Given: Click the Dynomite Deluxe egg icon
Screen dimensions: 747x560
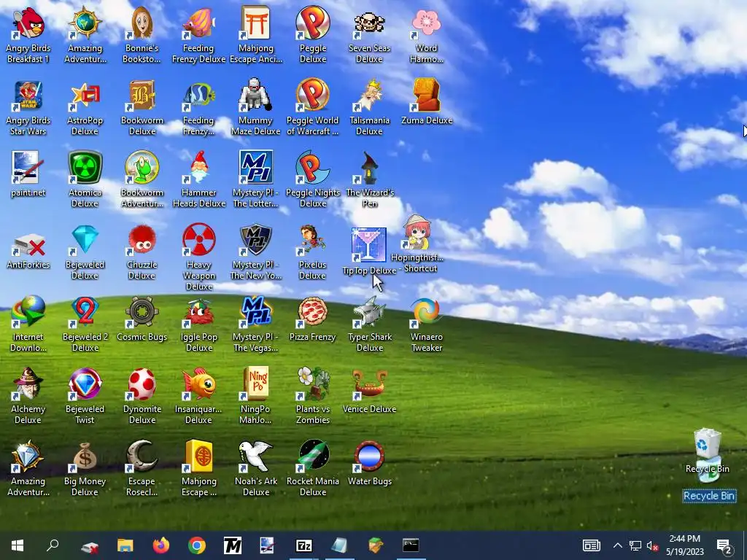Looking at the screenshot, I should [x=142, y=384].
